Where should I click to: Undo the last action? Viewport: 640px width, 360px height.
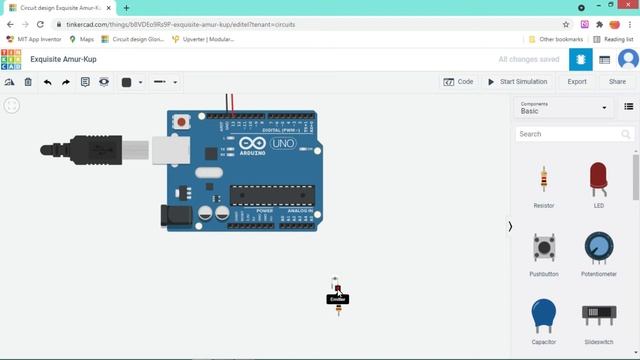tap(47, 82)
